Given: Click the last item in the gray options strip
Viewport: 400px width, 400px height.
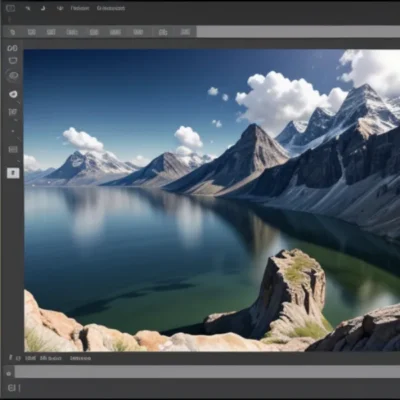Looking at the screenshot, I should tap(185, 32).
